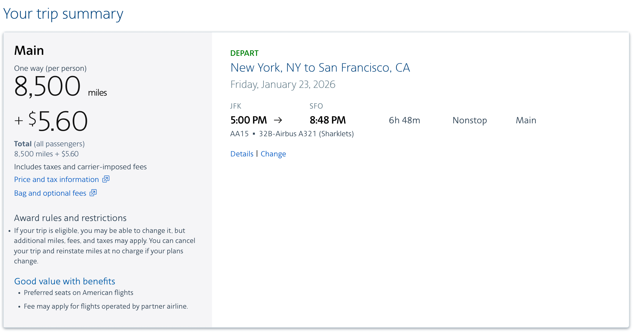Click the 32B-Airbus A321 (Sharklets) aircraft text

[306, 134]
